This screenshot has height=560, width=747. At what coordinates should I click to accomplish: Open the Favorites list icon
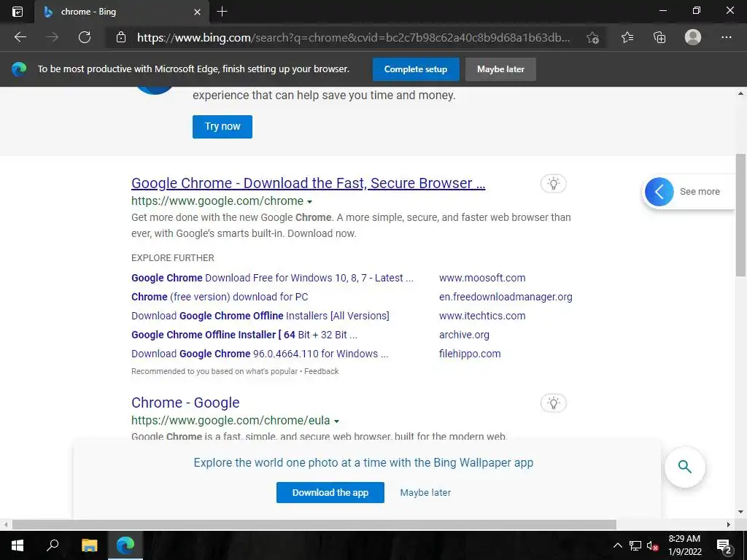coord(627,37)
